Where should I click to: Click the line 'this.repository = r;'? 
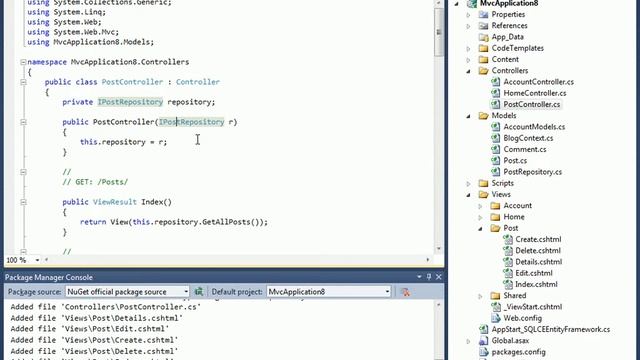[x=124, y=142]
